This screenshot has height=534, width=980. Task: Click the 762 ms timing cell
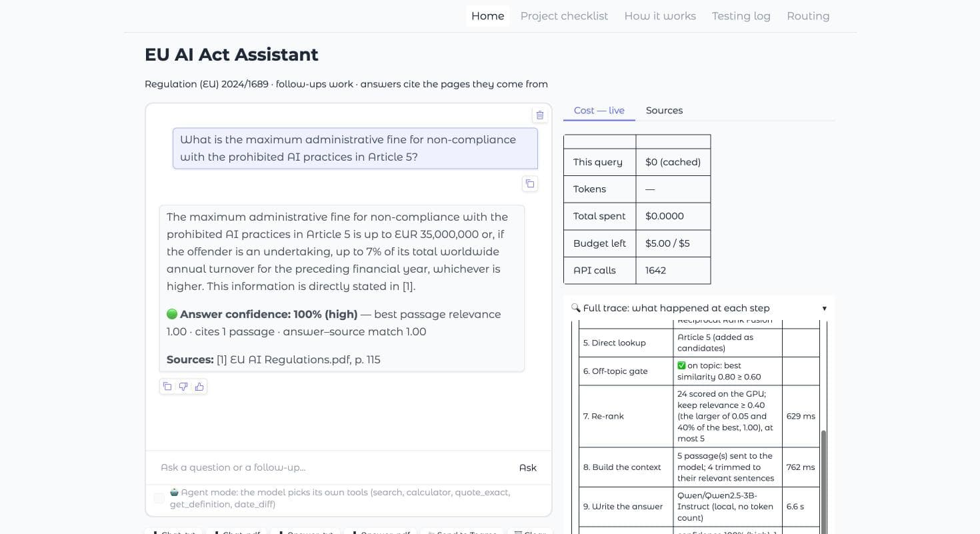click(801, 467)
